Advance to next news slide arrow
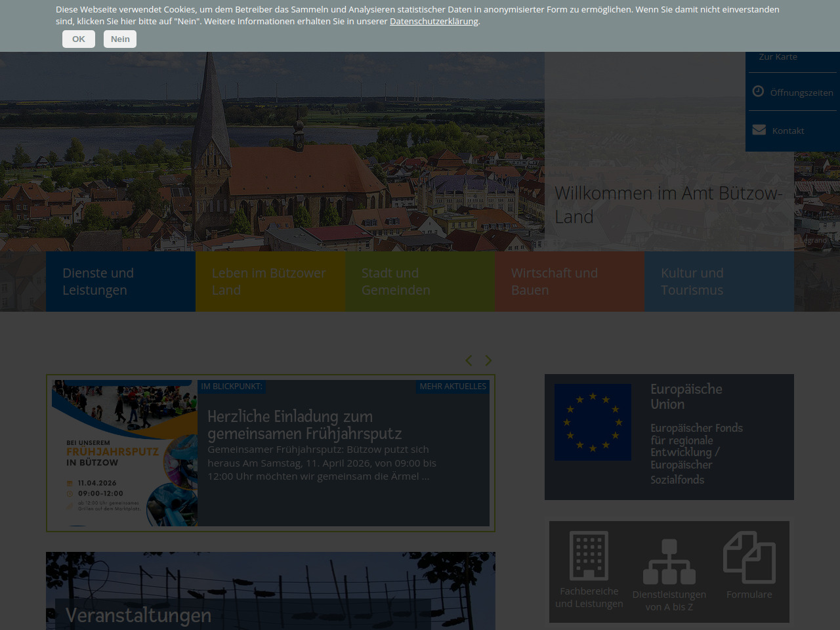Viewport: 840px width, 630px height. tap(488, 360)
